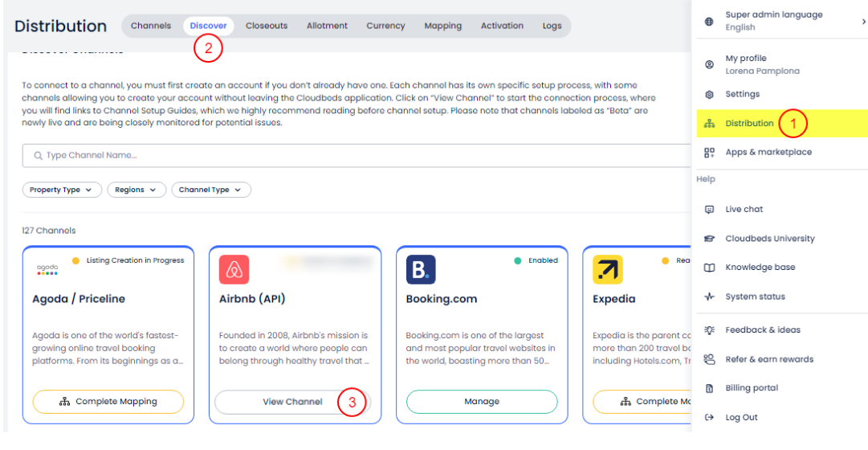
Task: Click the Cloudbeds University graduation cap icon
Action: point(709,239)
